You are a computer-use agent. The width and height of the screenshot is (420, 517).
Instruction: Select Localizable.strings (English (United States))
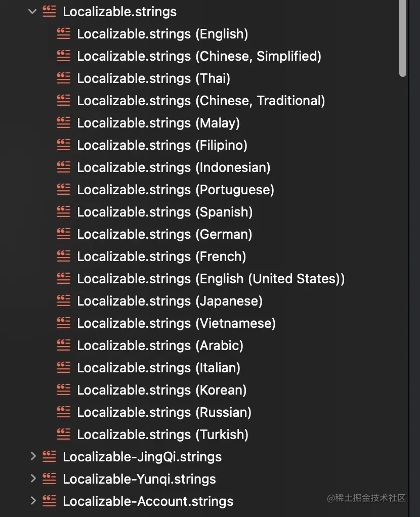click(x=211, y=278)
